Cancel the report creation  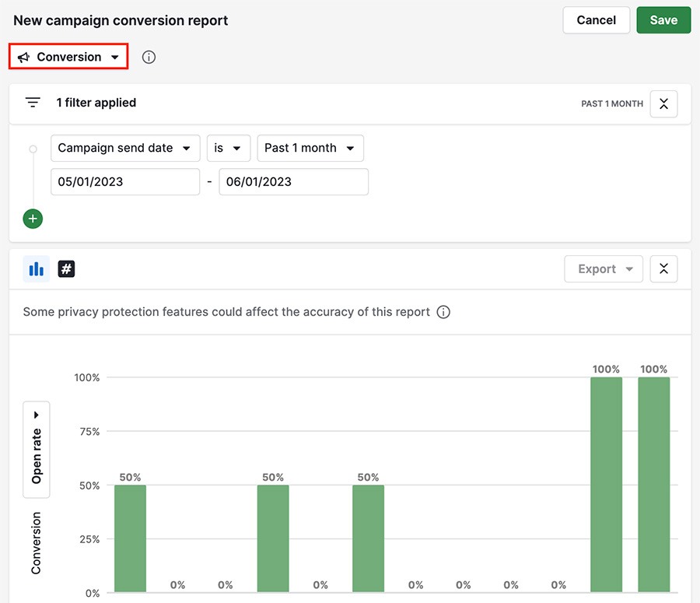(596, 19)
